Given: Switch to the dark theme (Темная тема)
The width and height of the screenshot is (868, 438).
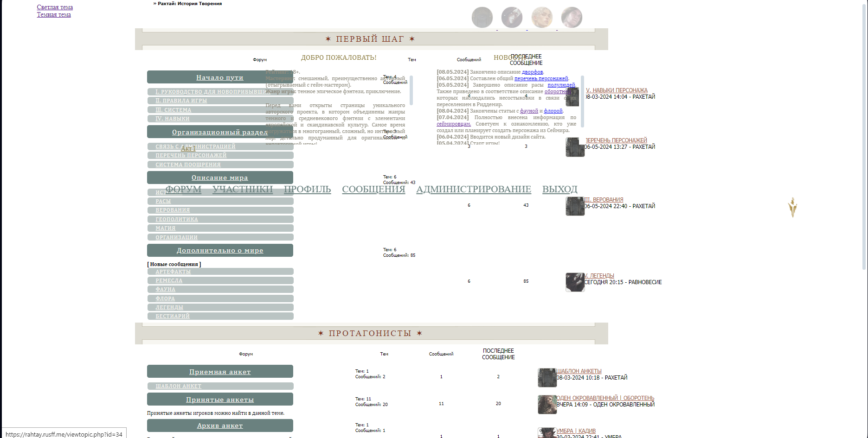Looking at the screenshot, I should pyautogui.click(x=54, y=15).
